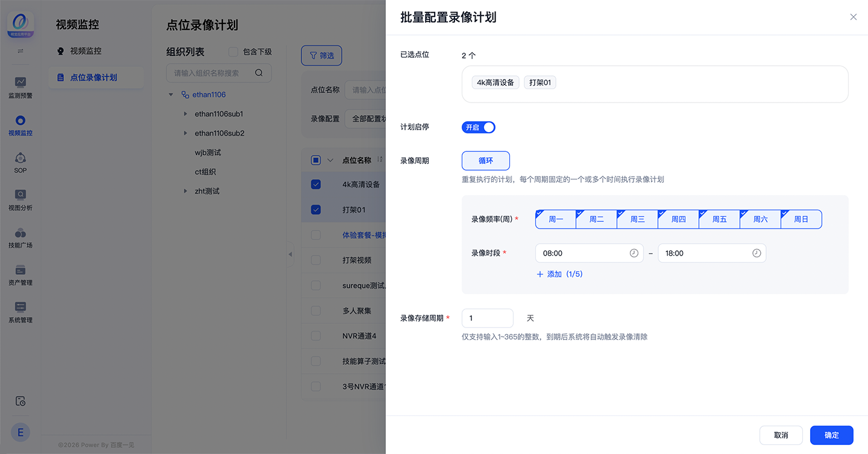
Task: Check the 多人聚集 row checkbox
Action: tap(316, 311)
